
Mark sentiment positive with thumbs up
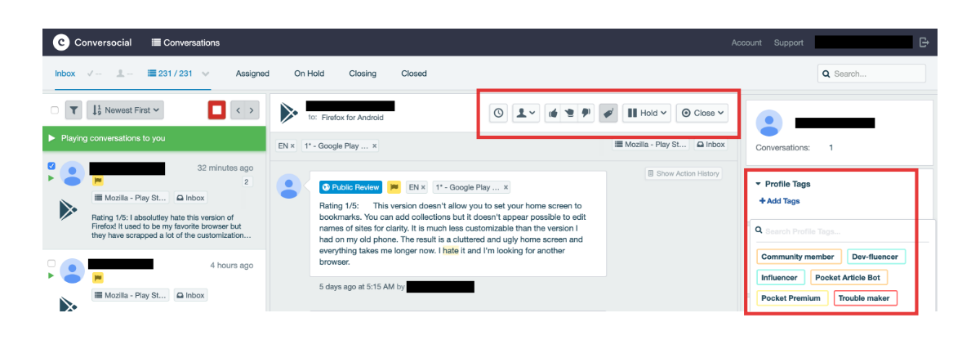pyautogui.click(x=552, y=113)
